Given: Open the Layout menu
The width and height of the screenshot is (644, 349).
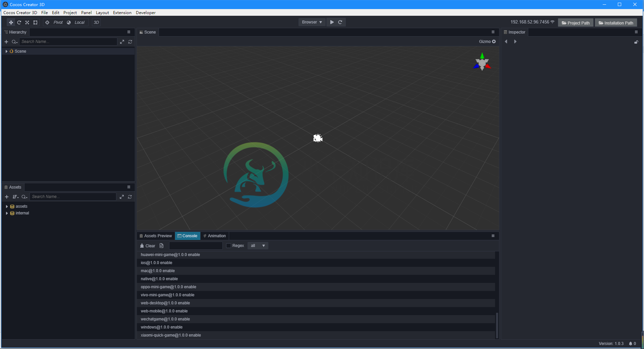Looking at the screenshot, I should pos(102,13).
